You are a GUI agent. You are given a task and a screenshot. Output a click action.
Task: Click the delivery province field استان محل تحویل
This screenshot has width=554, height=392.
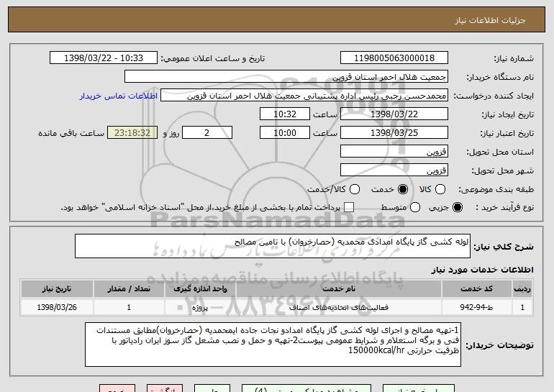394,152
